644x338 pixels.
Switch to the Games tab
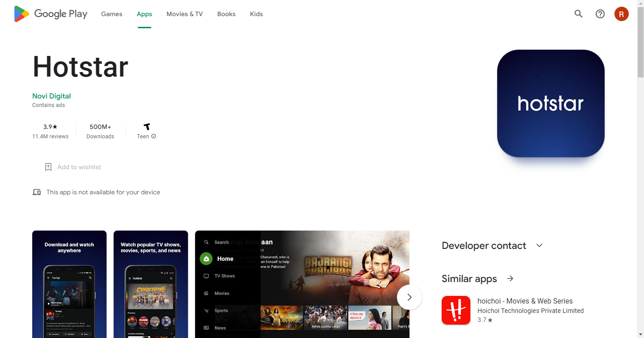(111, 14)
